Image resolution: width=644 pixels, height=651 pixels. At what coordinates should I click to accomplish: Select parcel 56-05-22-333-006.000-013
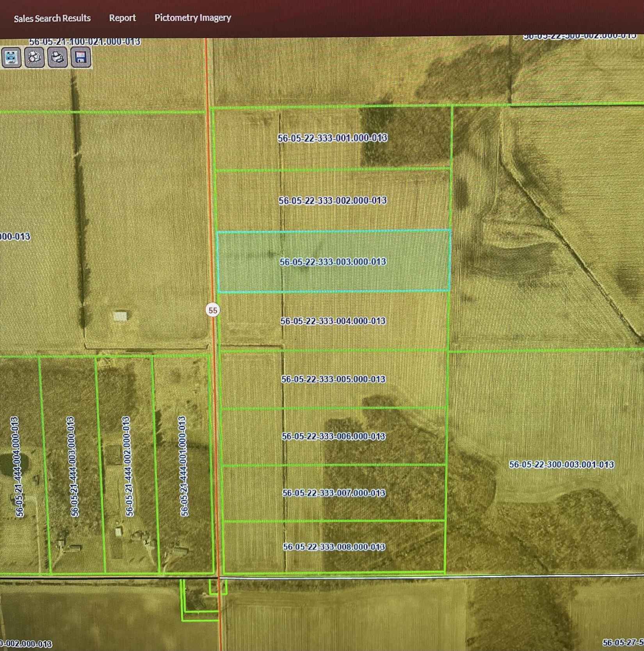coord(334,436)
